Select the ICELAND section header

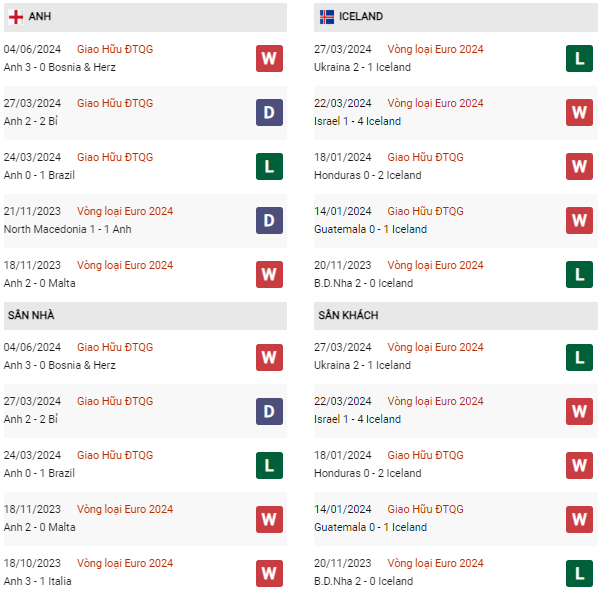pos(361,17)
